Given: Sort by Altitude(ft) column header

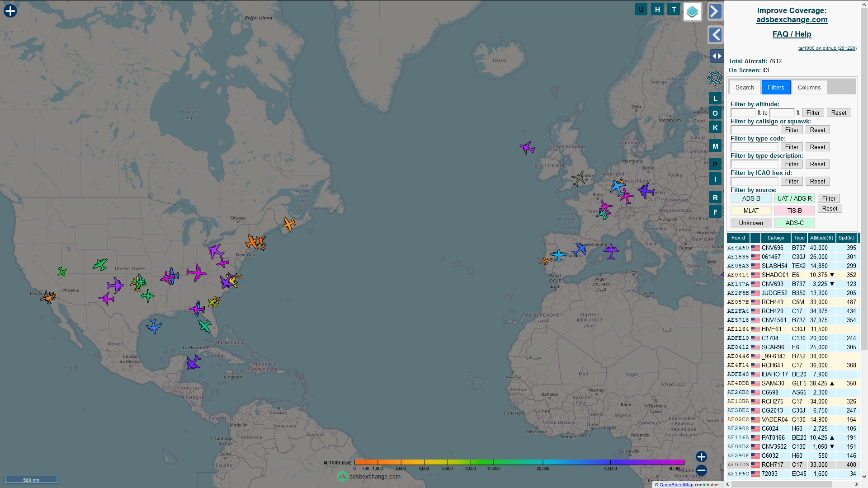Looking at the screenshot, I should 821,238.
